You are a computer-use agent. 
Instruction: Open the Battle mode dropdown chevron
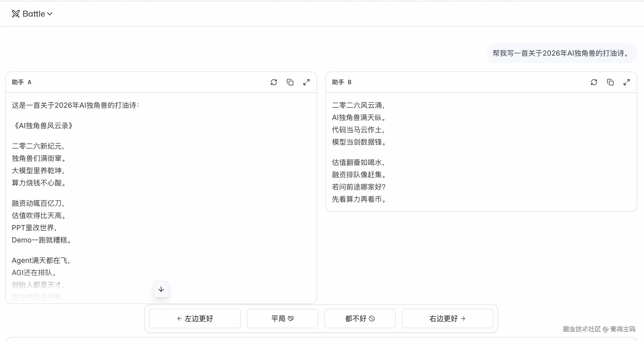click(x=50, y=14)
